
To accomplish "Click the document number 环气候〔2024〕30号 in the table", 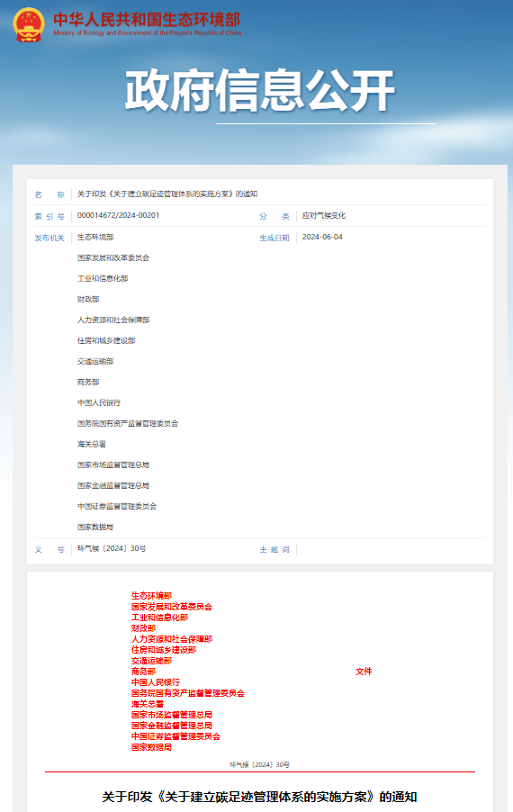I will click(112, 549).
